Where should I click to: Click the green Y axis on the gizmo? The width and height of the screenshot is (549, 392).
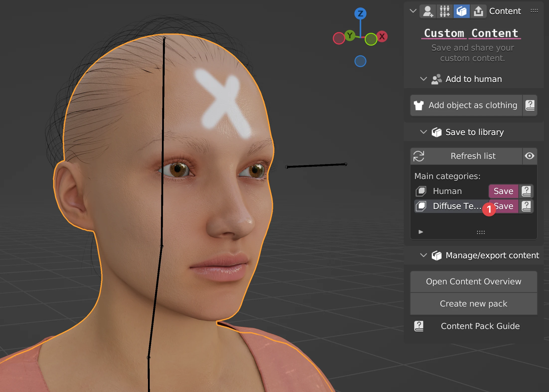350,36
